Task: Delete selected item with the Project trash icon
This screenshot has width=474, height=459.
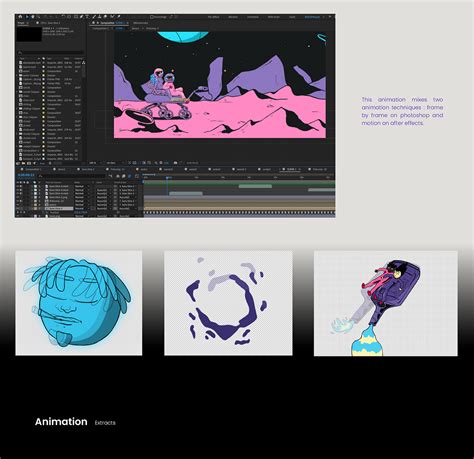Action: coord(50,163)
